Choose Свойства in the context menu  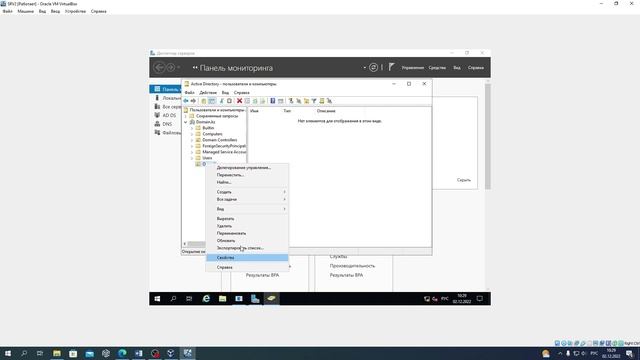click(247, 258)
